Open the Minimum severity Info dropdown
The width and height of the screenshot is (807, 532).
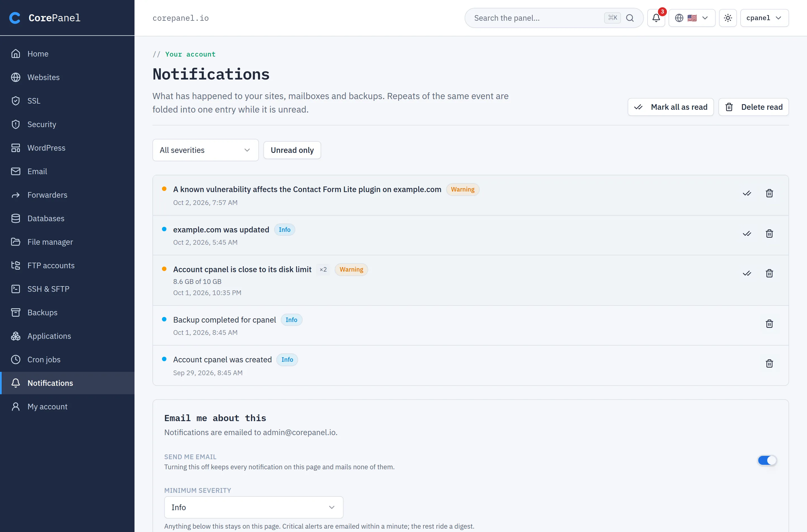pyautogui.click(x=254, y=507)
